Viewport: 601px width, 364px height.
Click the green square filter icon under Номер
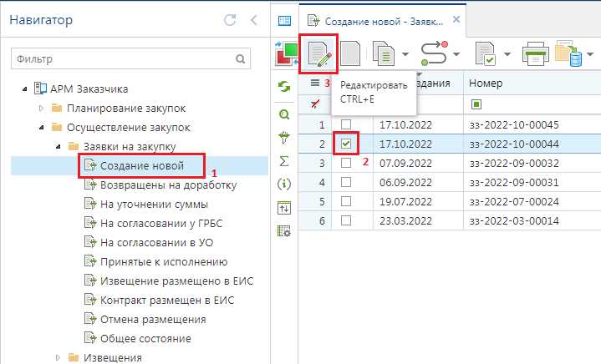(x=476, y=104)
